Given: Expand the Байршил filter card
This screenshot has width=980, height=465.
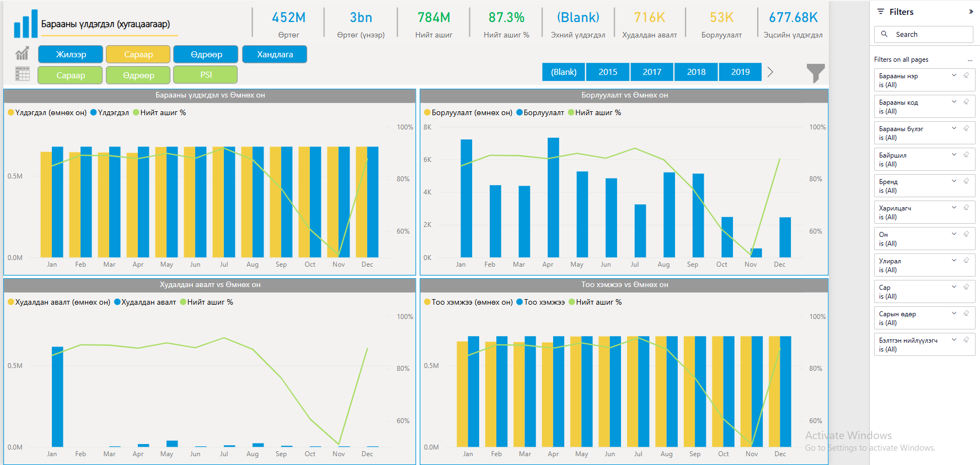Looking at the screenshot, I should click(x=954, y=155).
